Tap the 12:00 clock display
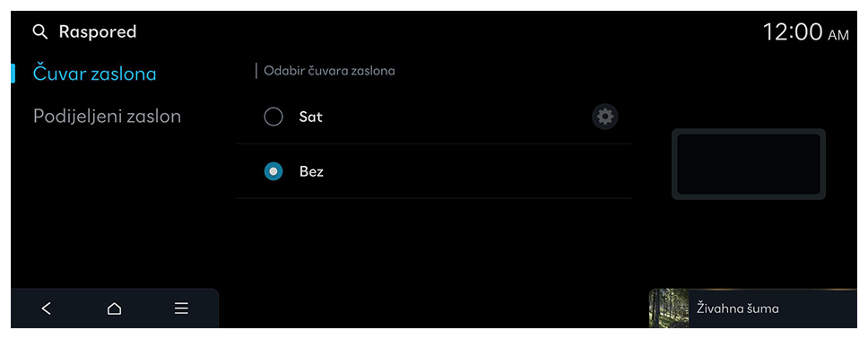This screenshot has height=339, width=868. coord(792,32)
